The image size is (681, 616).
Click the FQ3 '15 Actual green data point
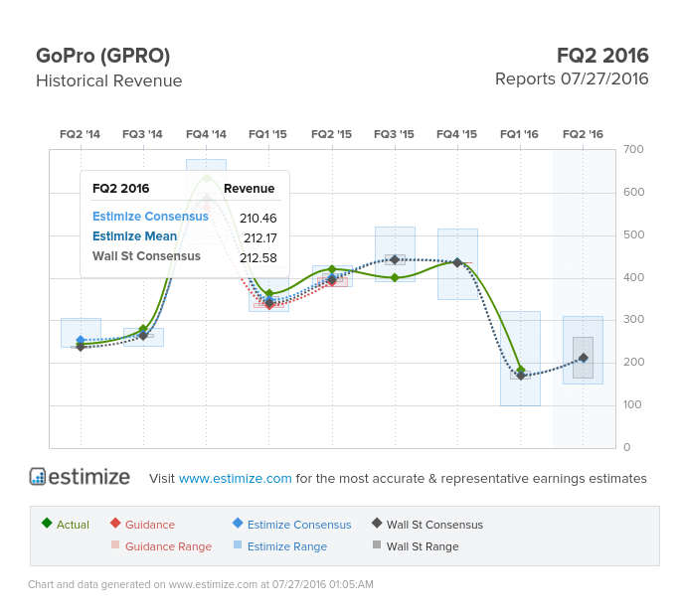click(395, 278)
